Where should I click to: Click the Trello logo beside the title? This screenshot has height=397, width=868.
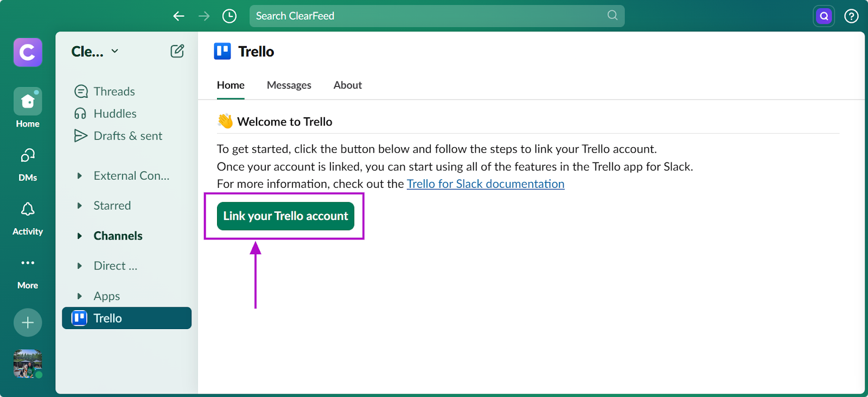tap(222, 51)
